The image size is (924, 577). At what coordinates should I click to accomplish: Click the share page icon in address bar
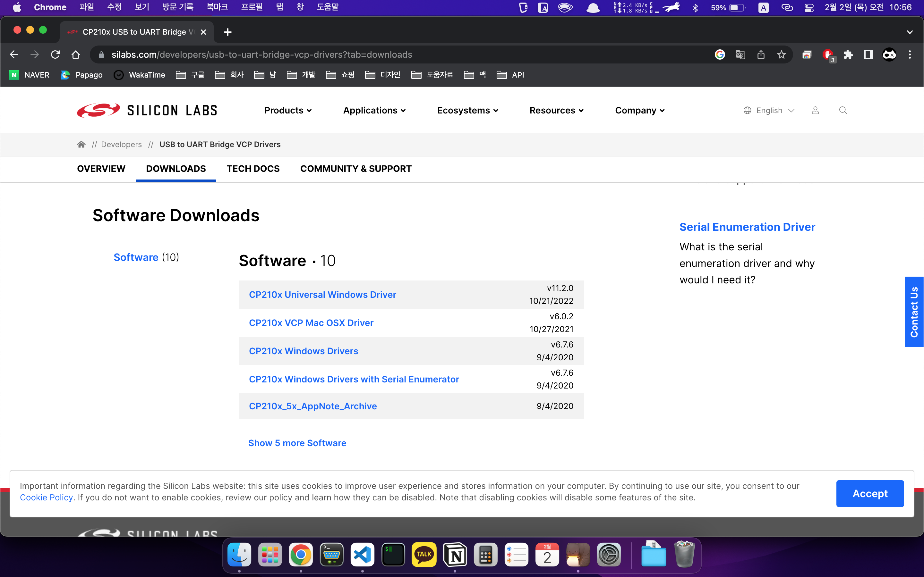tap(761, 54)
